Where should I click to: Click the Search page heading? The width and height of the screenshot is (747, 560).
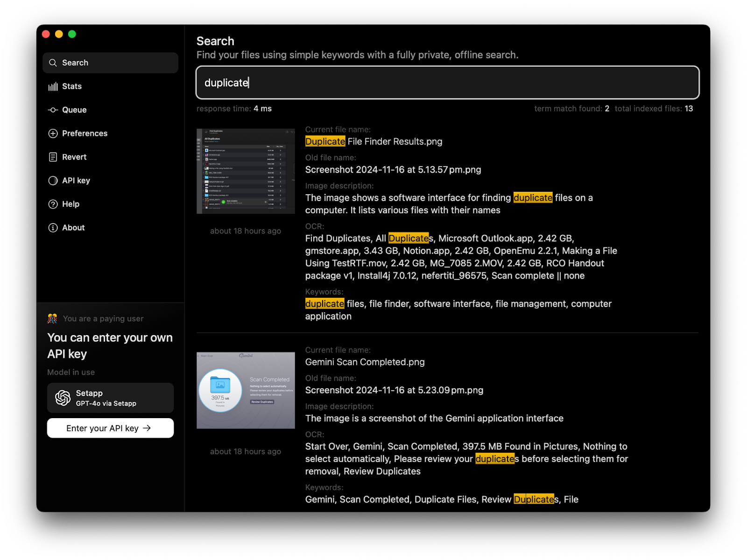tap(215, 41)
